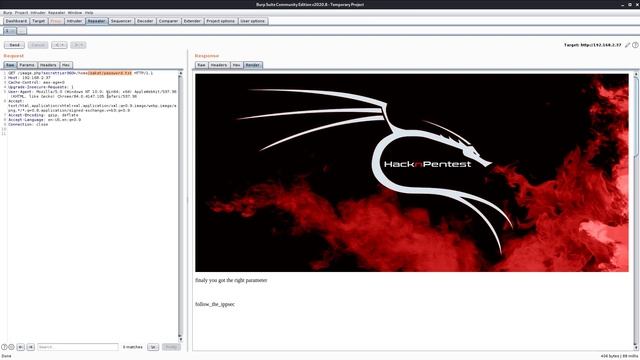Maximize the Burp Suite window
The image size is (640, 360).
(630, 4)
